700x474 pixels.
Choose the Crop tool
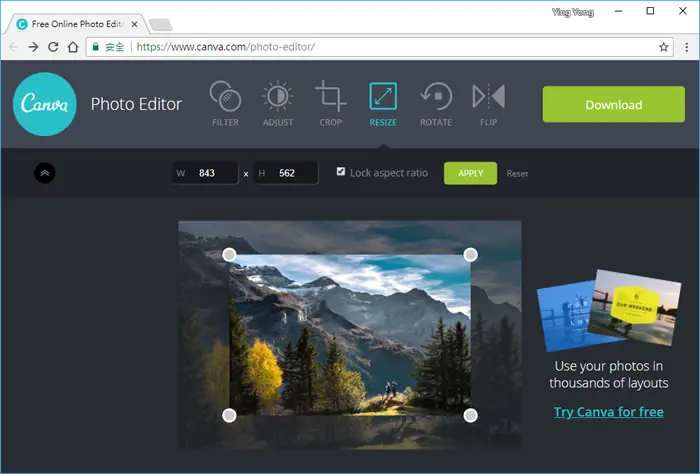tap(330, 103)
